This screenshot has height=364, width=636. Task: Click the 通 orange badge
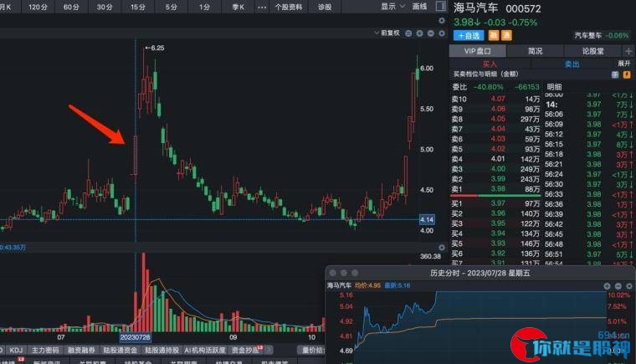[x=506, y=36]
